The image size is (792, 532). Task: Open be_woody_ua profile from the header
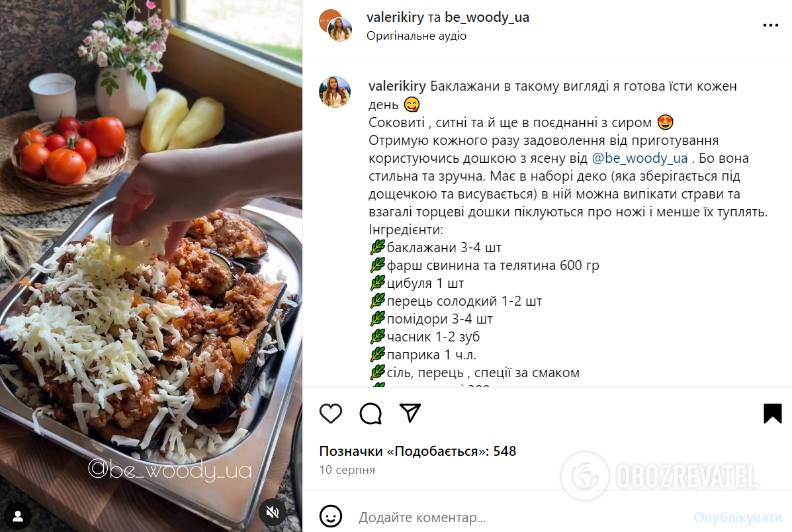(487, 17)
